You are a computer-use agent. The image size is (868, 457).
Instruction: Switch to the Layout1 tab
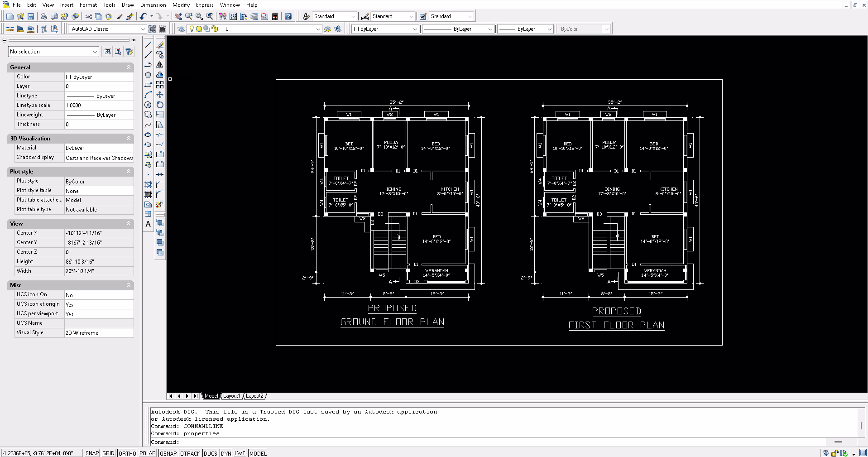tap(231, 396)
